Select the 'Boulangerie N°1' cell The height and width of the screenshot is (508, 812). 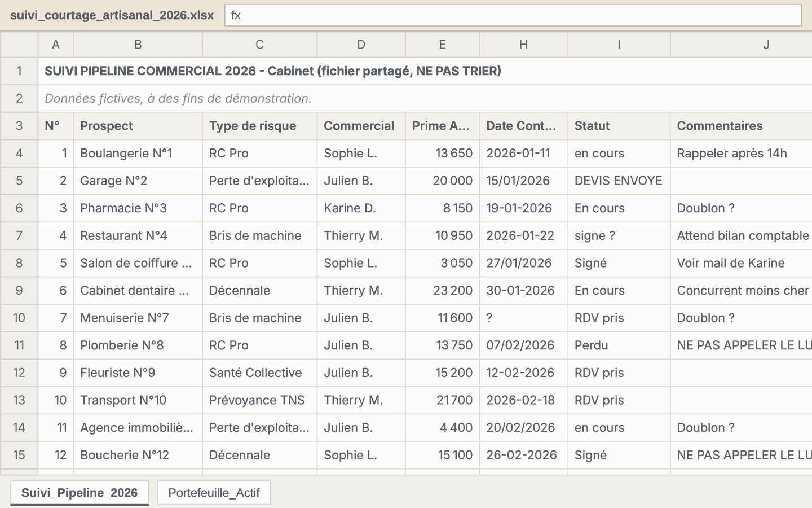[138, 154]
